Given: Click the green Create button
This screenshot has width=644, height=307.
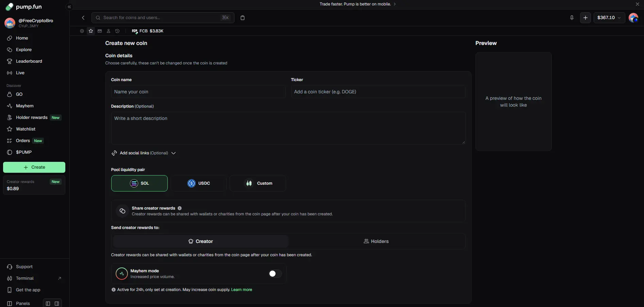Looking at the screenshot, I should [34, 167].
